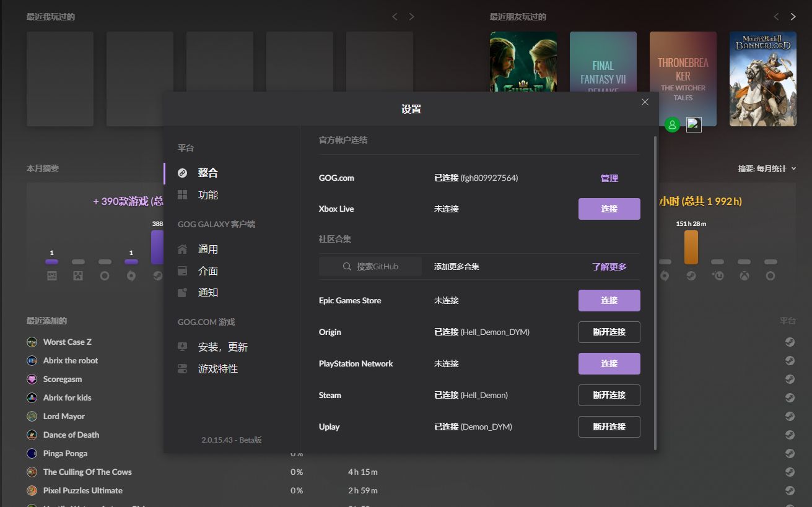Open Lord Mayor list entry
The width and height of the screenshot is (812, 507).
[64, 416]
